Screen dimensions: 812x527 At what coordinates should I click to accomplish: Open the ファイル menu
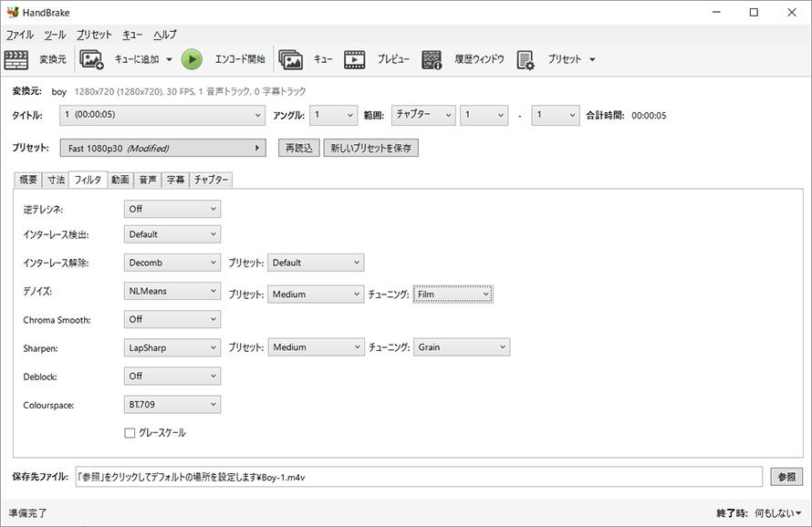[x=20, y=35]
